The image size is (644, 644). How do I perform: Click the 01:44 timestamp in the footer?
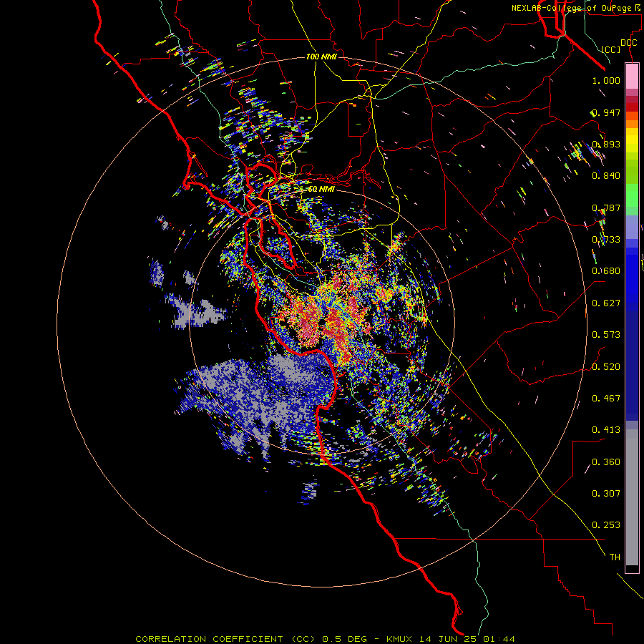pos(499,639)
